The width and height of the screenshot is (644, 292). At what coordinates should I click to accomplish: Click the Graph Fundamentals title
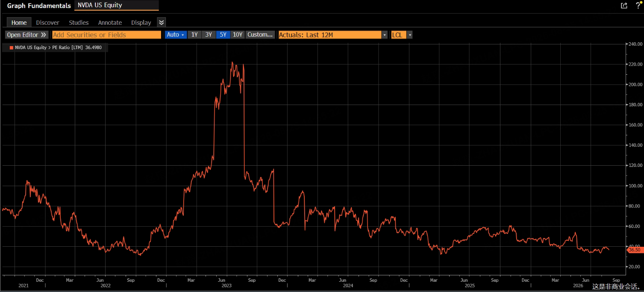39,6
